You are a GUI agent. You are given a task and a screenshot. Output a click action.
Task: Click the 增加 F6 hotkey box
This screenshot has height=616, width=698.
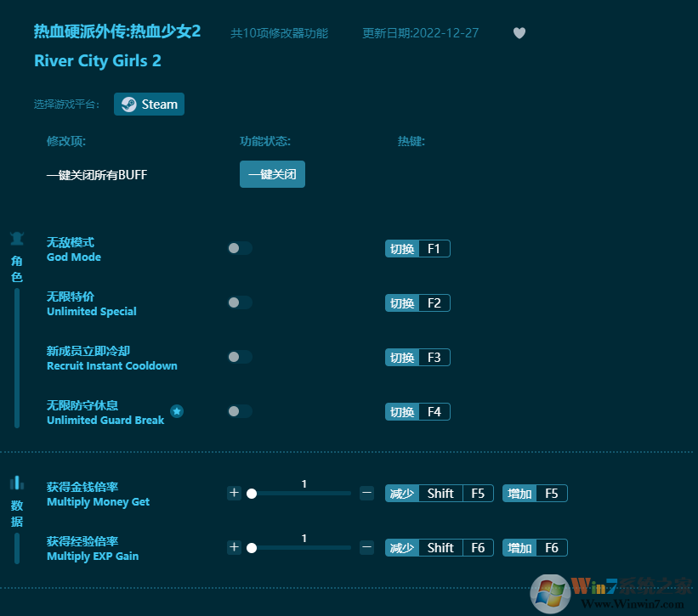pyautogui.click(x=535, y=547)
